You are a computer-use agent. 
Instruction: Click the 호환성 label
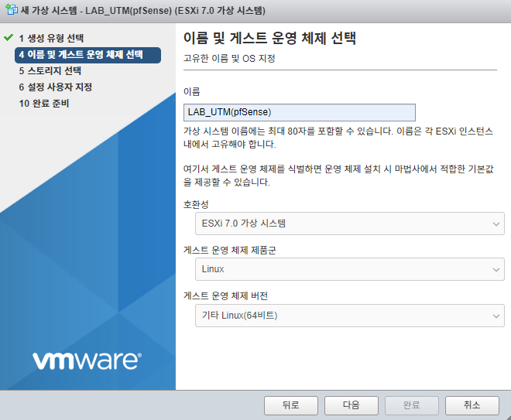tap(196, 204)
